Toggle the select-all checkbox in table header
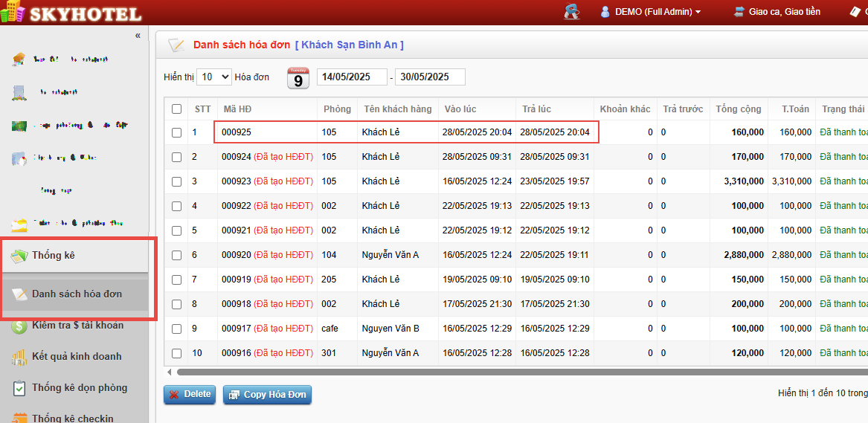 (x=176, y=109)
